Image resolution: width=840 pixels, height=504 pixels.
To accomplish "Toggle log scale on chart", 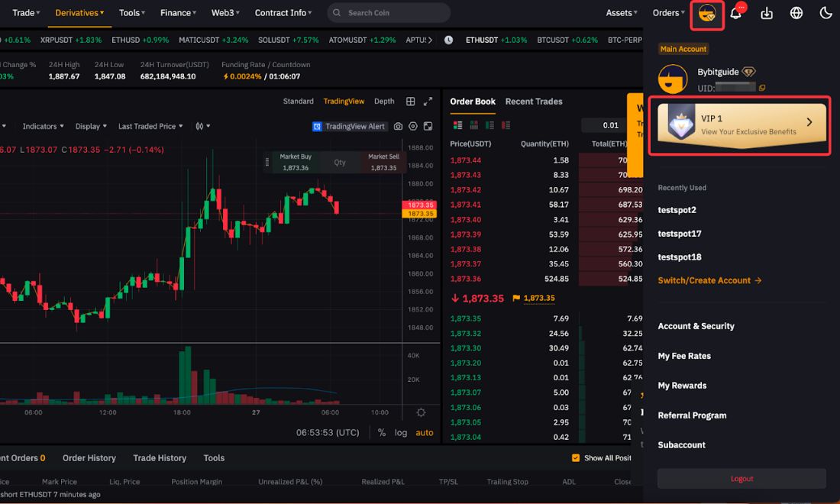I will (x=401, y=433).
